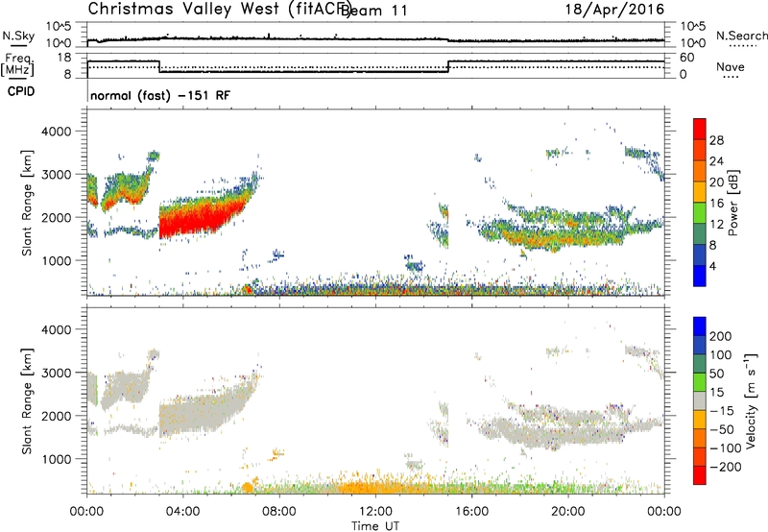Select the "Power [dB]" colorbar title
This screenshot has height=532, width=768.
[732, 203]
